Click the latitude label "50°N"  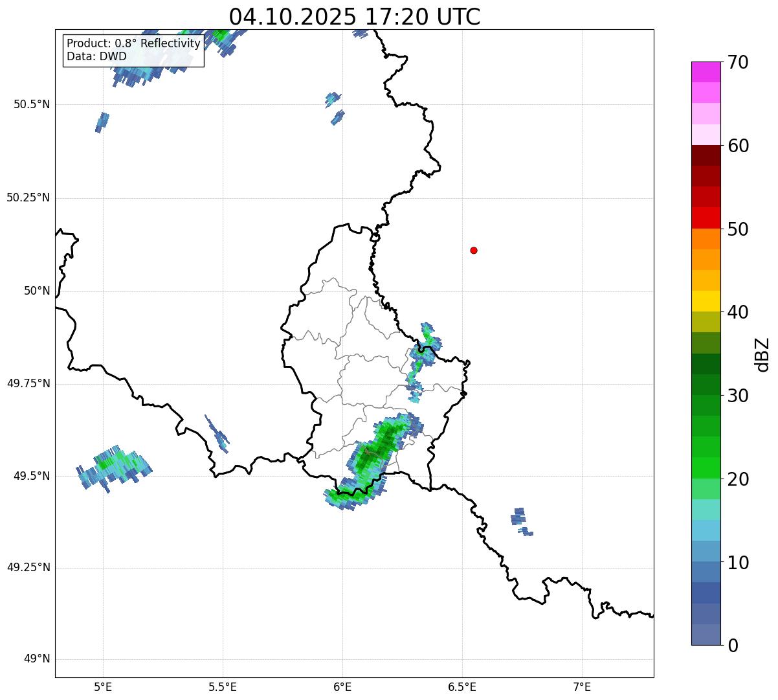point(37,291)
